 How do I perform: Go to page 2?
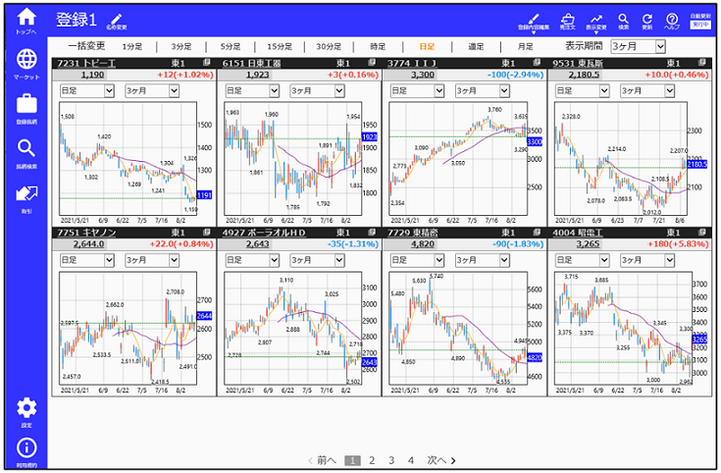[x=372, y=460]
